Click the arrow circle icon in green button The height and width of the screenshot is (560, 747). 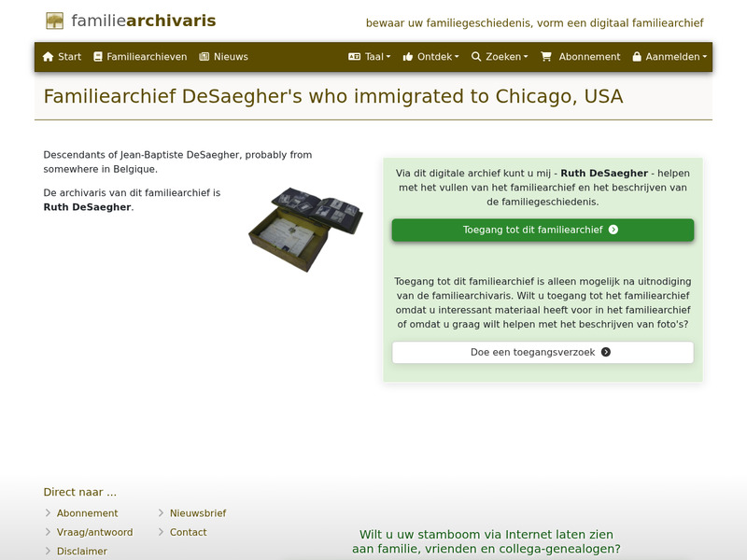pos(613,230)
